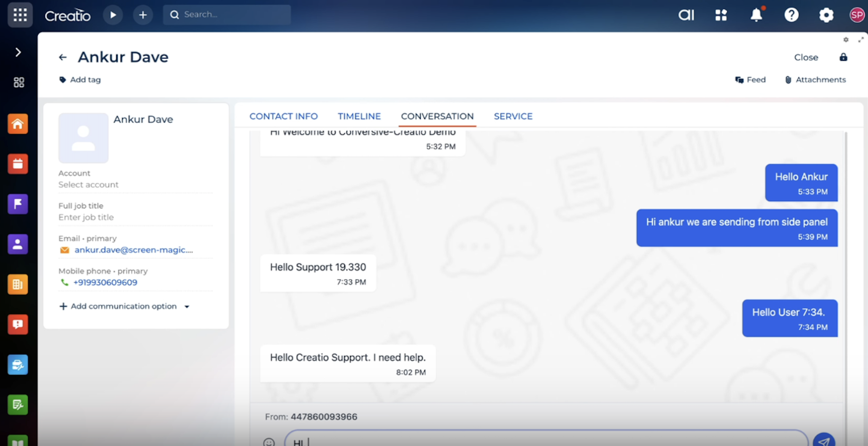Switch to the TIMELINE tab

point(359,116)
